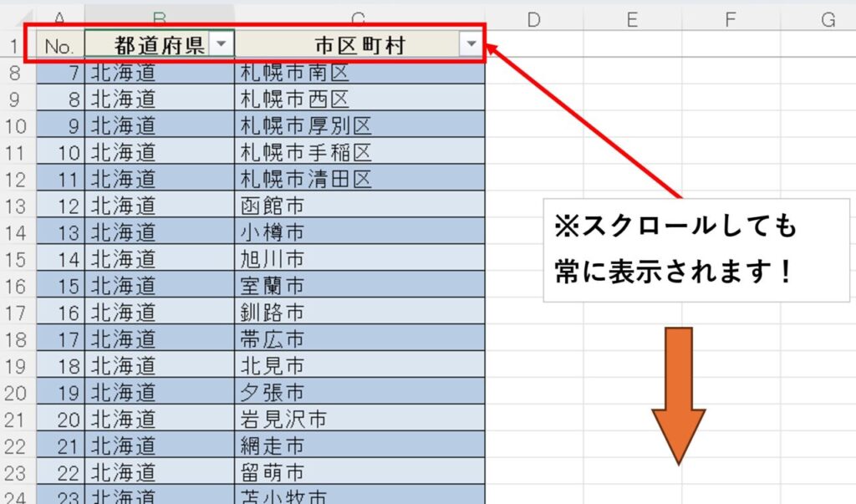
Task: Click No. cell with value 7
Action: 60,72
